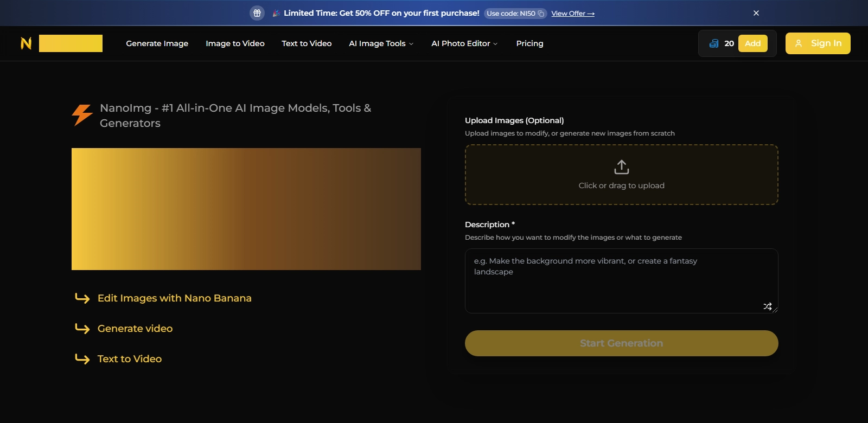
Task: Click arrow icon beside Generate video
Action: pos(82,329)
